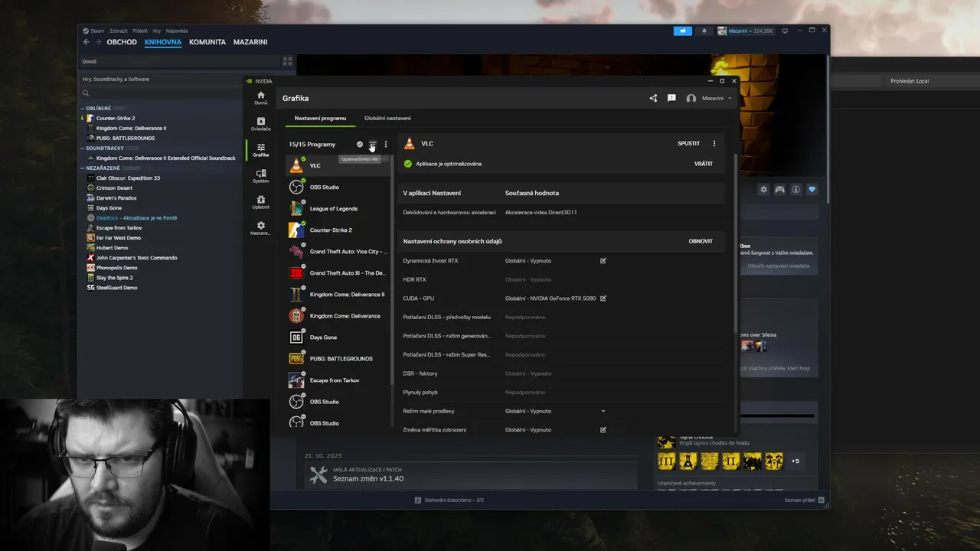Select Deadlock – Aktualizace je ve frontě
The image size is (980, 551).
pos(136,217)
